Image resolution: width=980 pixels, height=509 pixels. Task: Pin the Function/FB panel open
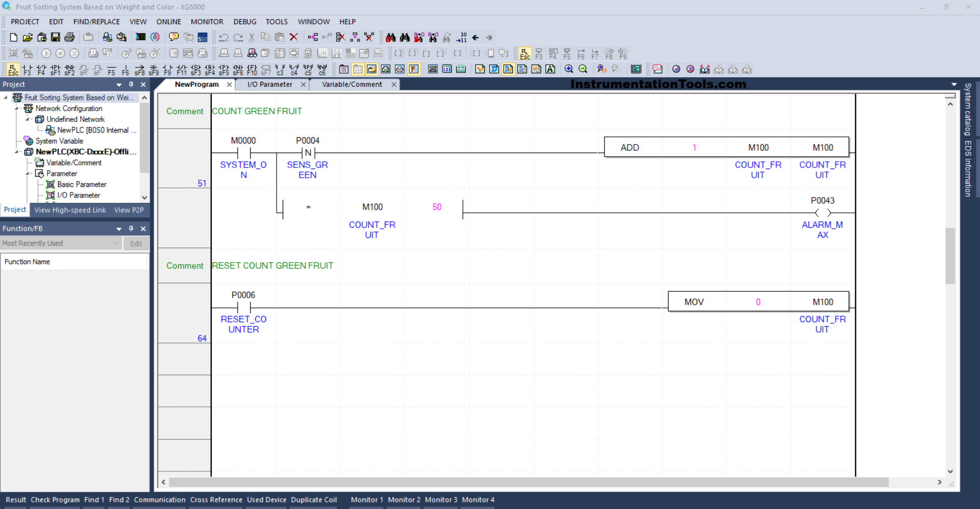[131, 228]
